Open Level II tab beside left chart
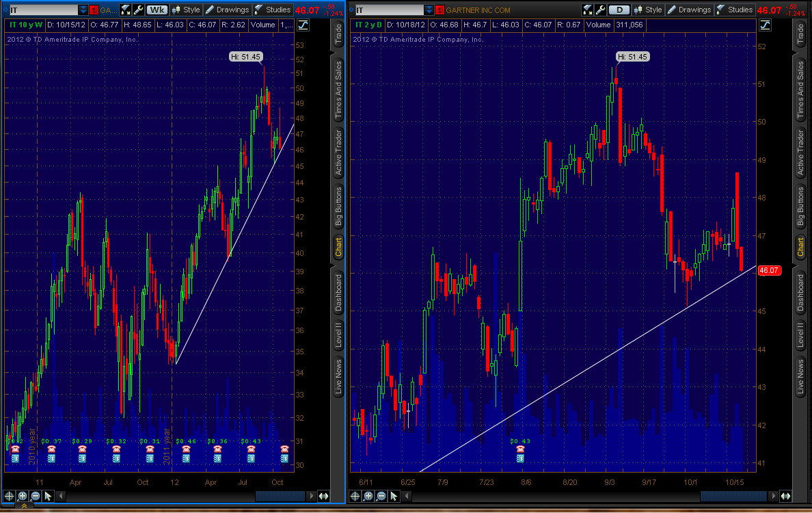Viewport: 812px width, 513px height. pos(338,334)
